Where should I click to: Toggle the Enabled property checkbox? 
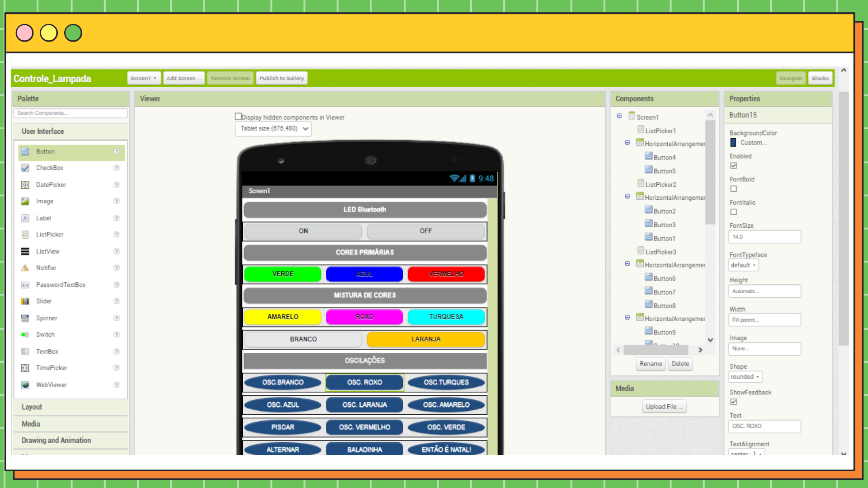pyautogui.click(x=733, y=166)
